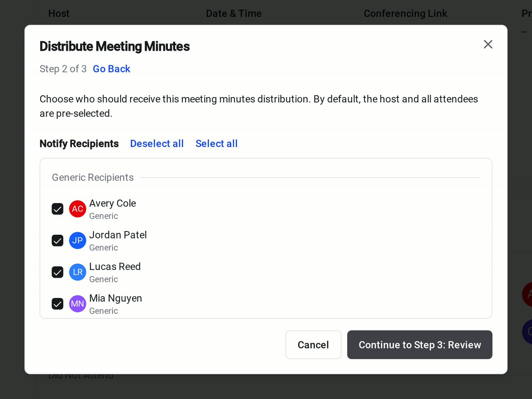Screen dimensions: 532x399
Task: Uncheck the Avery Cole recipient checkbox
Action: pos(58,209)
